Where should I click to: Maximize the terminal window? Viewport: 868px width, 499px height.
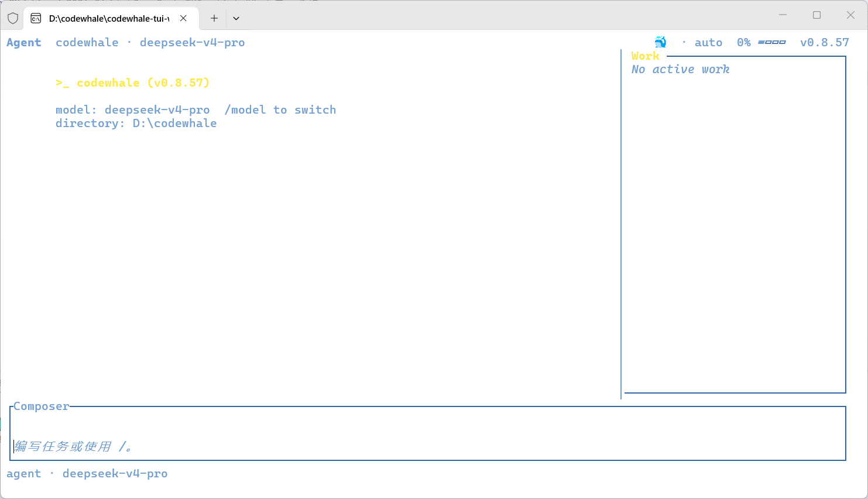tap(816, 15)
